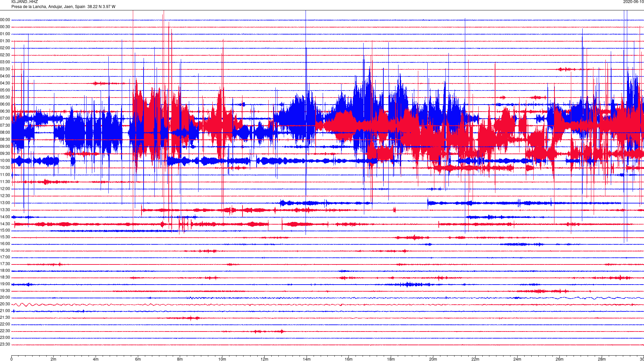Select the 11:00 trace time label
Image resolution: width=644 pixels, height=362 pixels.
tap(5, 175)
